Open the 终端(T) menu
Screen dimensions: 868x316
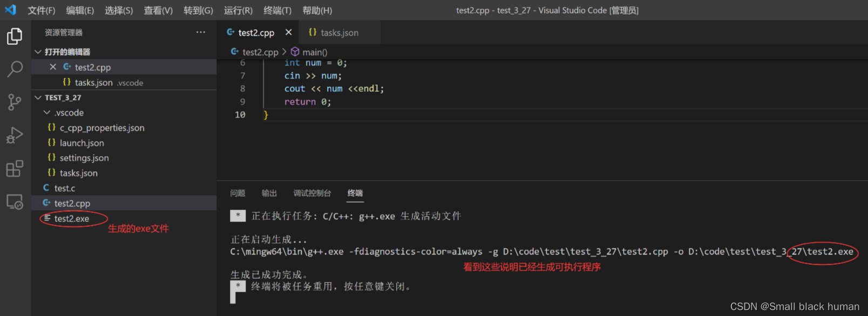(x=277, y=10)
